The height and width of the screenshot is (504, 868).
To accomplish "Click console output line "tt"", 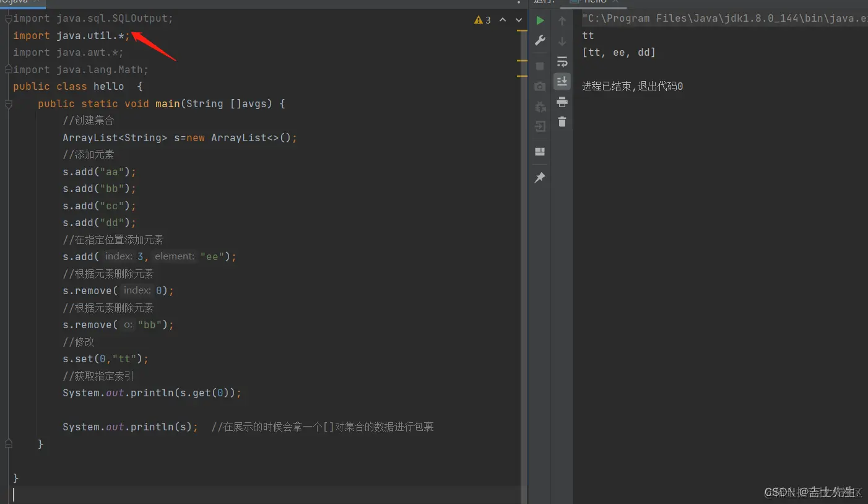I will (x=588, y=35).
